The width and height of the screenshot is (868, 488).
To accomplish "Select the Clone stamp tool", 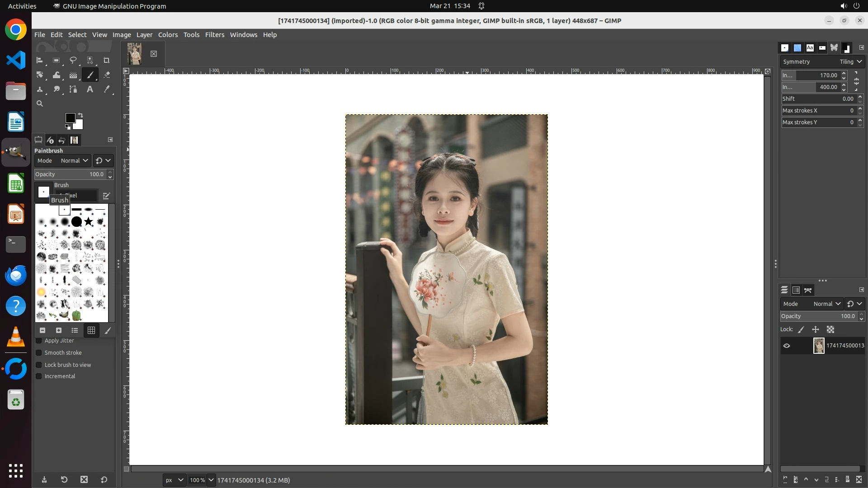I will coord(40,89).
